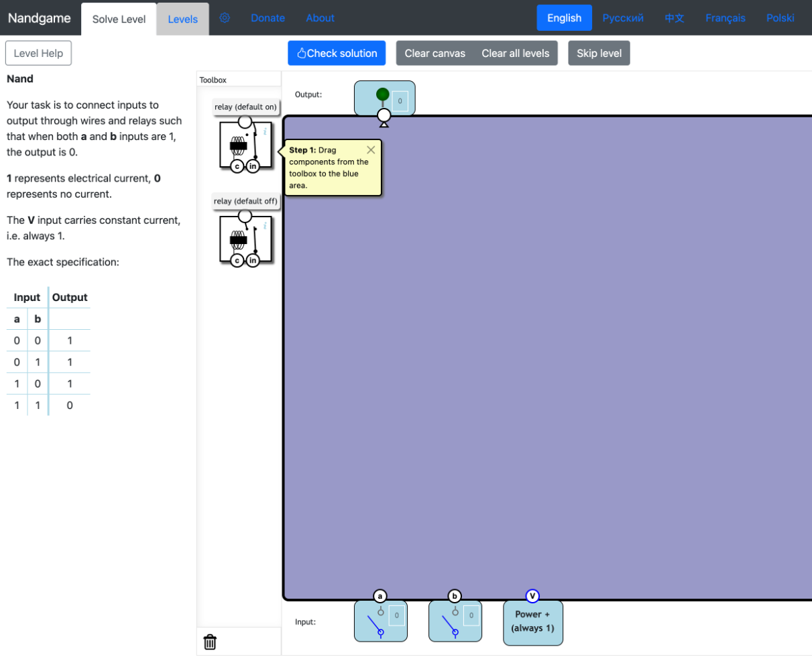Image resolution: width=812 pixels, height=657 pixels.
Task: Select the relay (default off) component
Action: click(245, 238)
